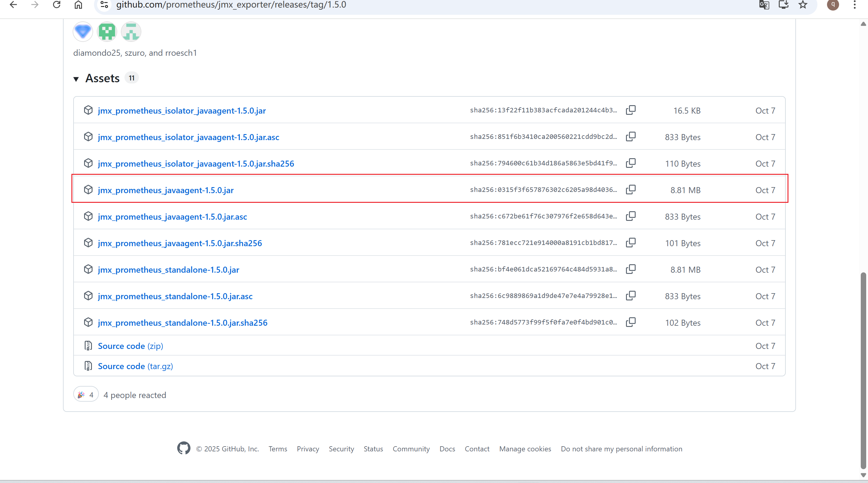Open the Terms footer link
The width and height of the screenshot is (868, 483).
point(278,449)
